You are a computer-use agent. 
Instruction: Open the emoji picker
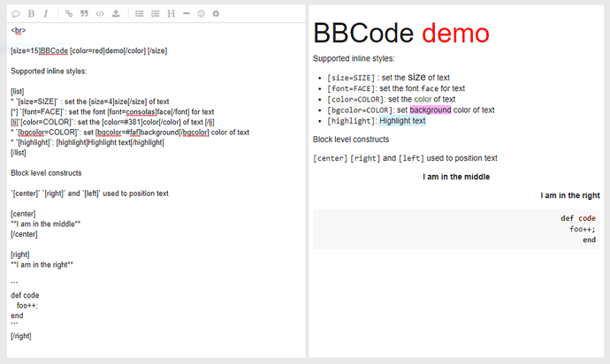[202, 13]
